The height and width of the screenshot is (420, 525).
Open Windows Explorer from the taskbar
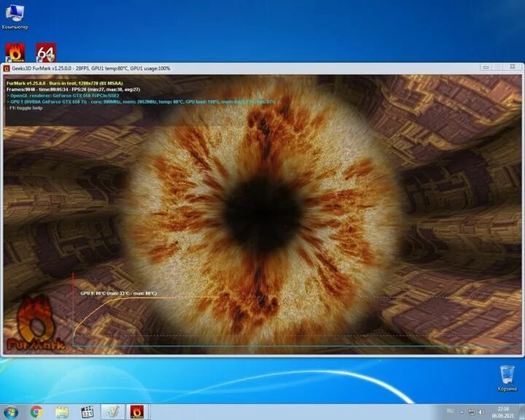tap(62, 412)
